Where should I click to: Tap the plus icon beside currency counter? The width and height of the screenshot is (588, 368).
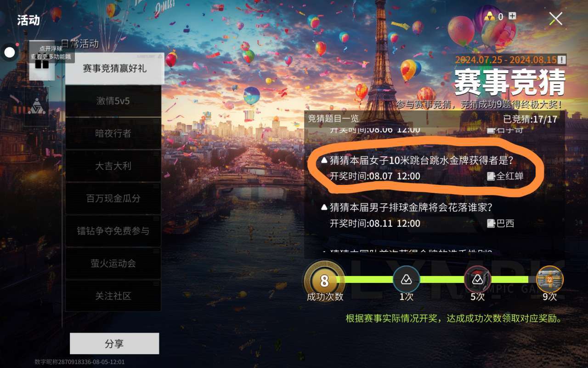point(512,16)
